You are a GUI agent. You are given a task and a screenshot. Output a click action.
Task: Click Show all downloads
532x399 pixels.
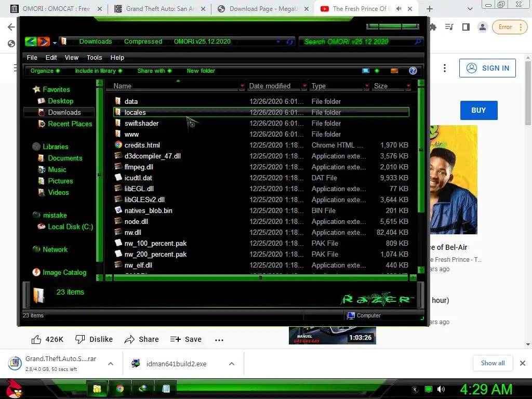493,363
